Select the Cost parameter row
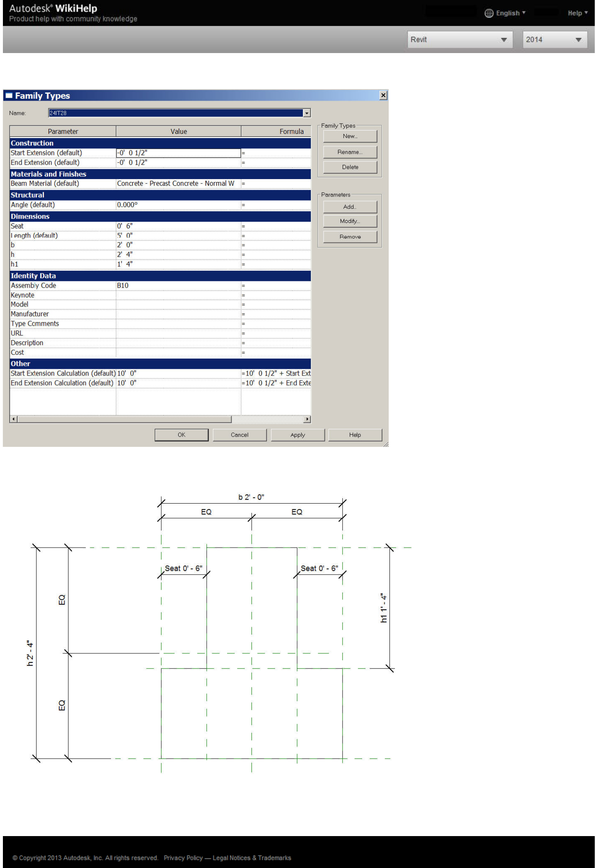Screen dimensions: 595x868 click(x=160, y=352)
